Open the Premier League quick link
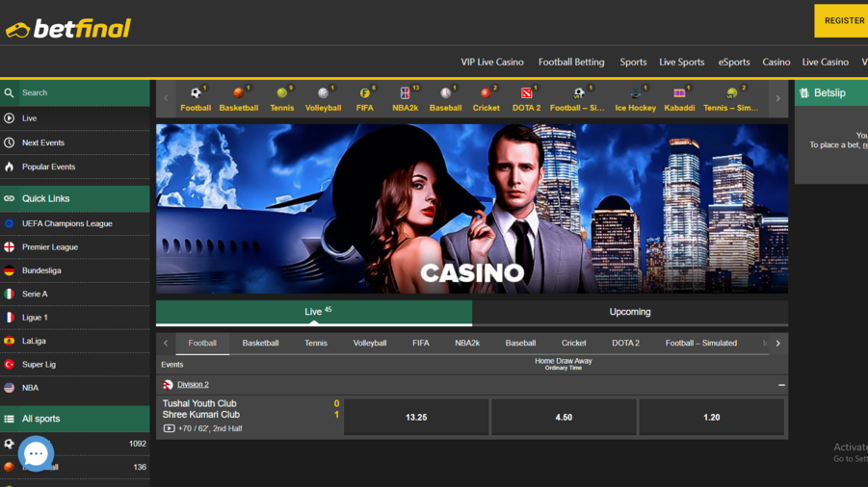Image resolution: width=868 pixels, height=487 pixels. coord(50,247)
